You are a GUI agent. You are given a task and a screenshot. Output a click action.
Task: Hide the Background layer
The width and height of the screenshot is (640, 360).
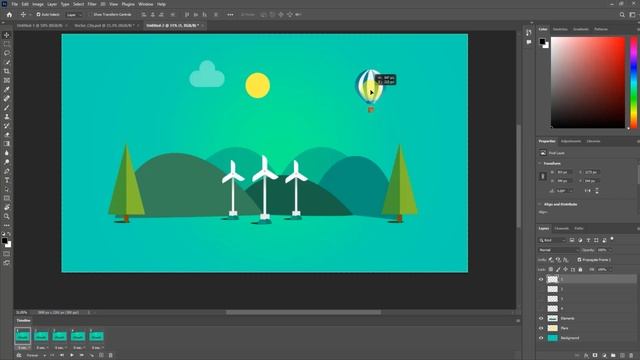pyautogui.click(x=541, y=338)
